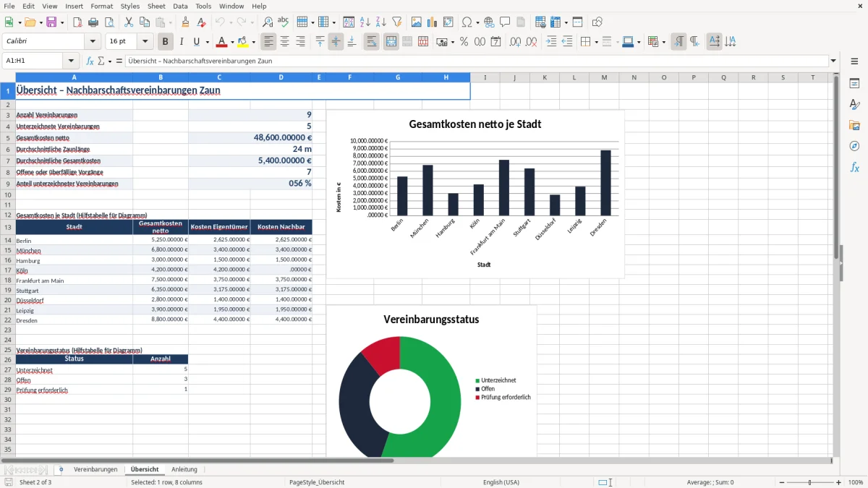Click the Copy icon
Viewport: 868px width, 488px height.
(x=145, y=22)
